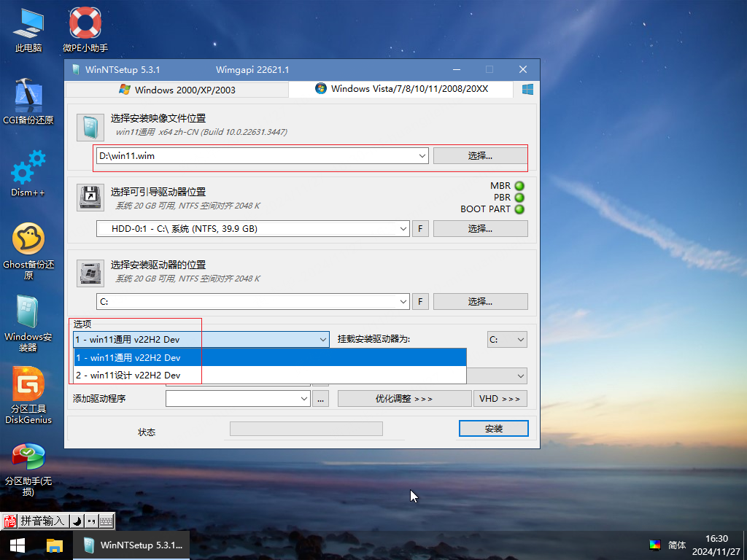Screen dimensions: 747x560
Task: Launch Windows安装器 desktop icon
Action: click(28, 323)
